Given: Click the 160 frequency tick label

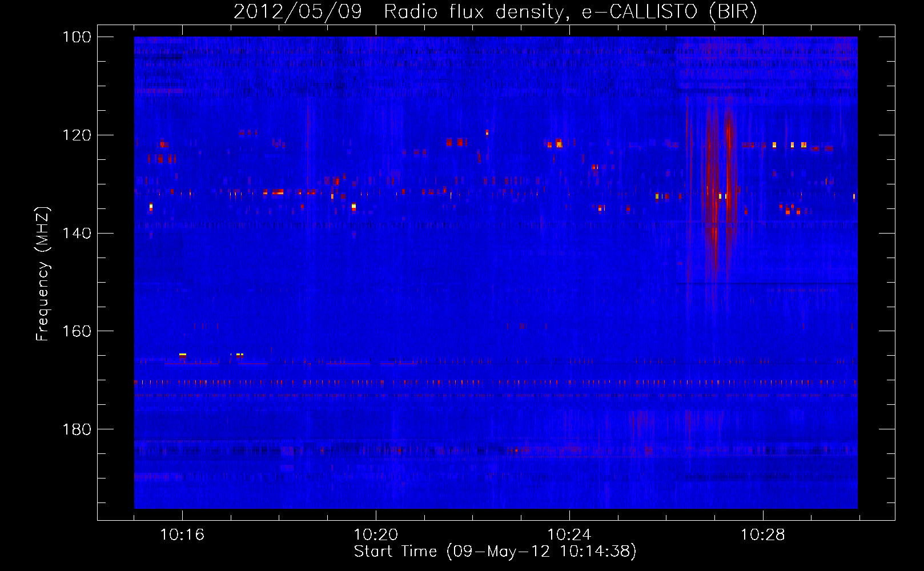Looking at the screenshot, I should tap(76, 331).
